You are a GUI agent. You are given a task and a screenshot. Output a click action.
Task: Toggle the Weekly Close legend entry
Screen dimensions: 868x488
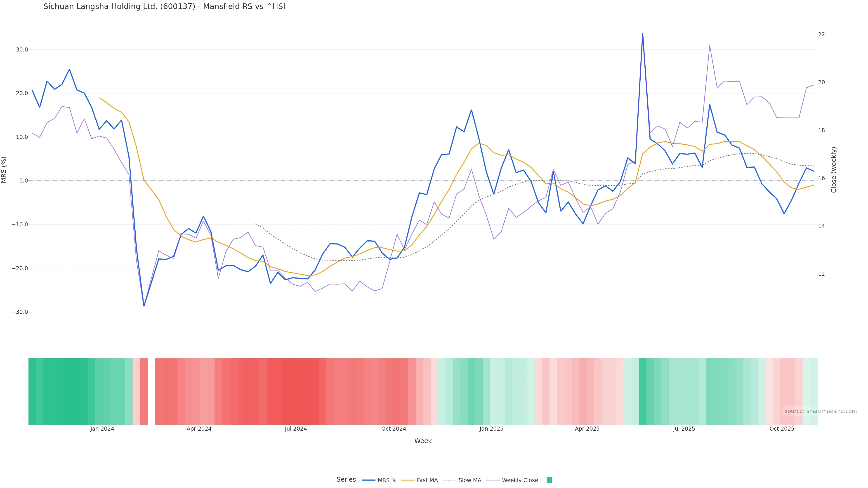(520, 480)
